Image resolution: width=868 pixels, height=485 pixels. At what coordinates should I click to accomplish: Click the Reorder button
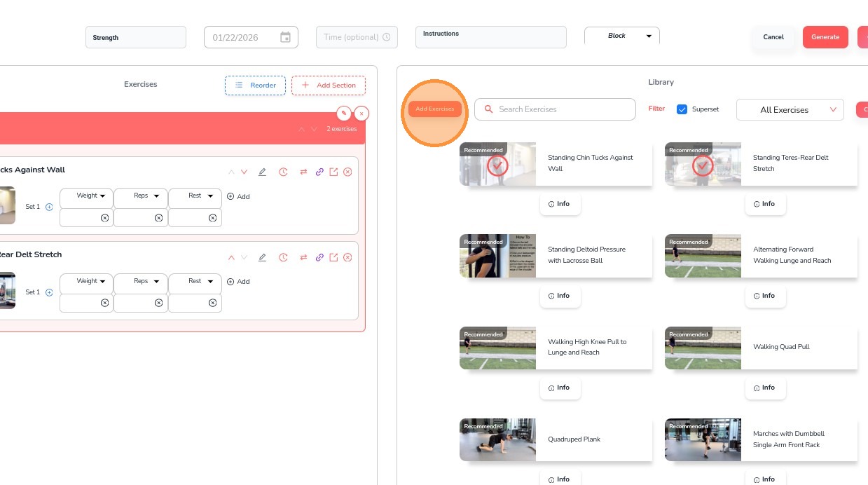coord(255,86)
